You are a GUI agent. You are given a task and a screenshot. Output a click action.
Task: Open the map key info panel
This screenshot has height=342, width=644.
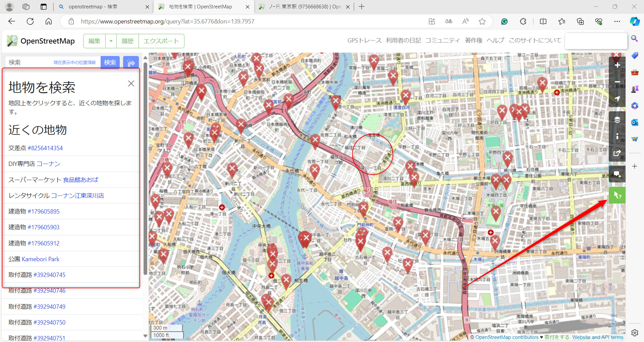point(617,136)
